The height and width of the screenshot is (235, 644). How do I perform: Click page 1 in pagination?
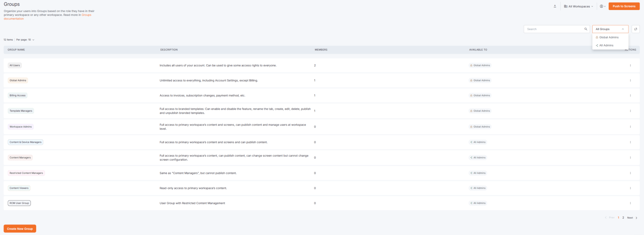[x=619, y=218]
